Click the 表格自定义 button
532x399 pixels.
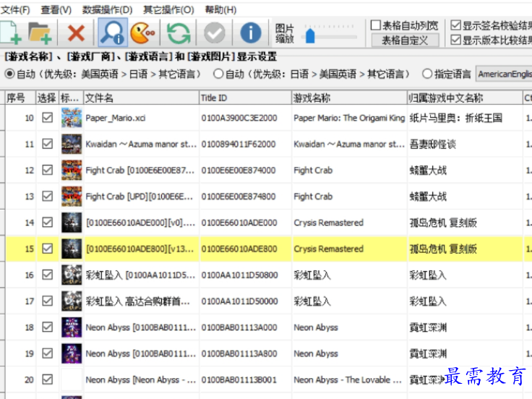(x=405, y=40)
